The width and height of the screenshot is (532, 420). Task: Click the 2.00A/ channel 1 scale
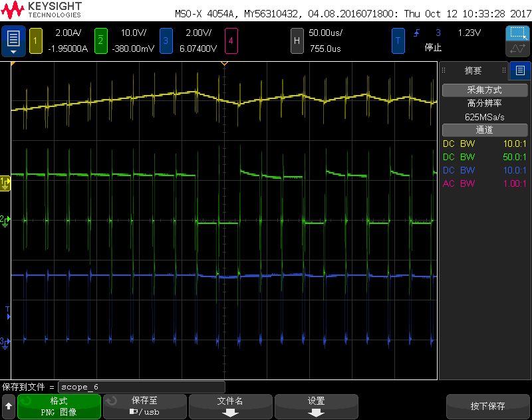click(x=68, y=33)
